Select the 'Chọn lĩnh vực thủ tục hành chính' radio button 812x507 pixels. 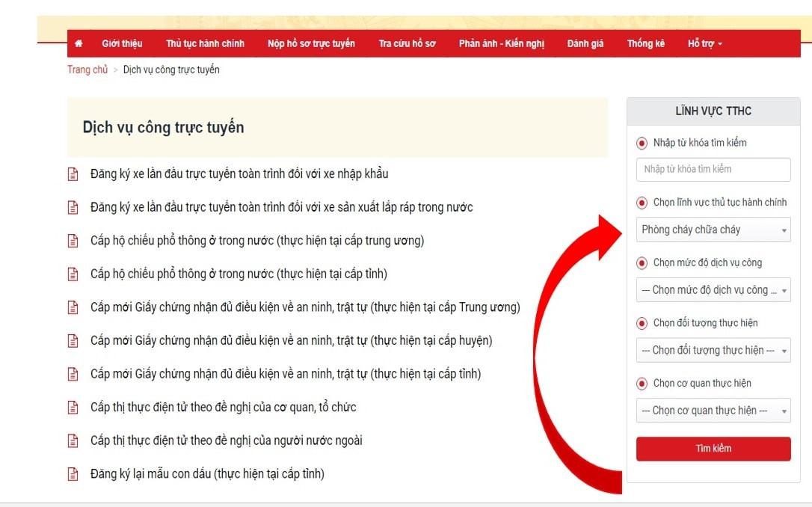coord(642,203)
